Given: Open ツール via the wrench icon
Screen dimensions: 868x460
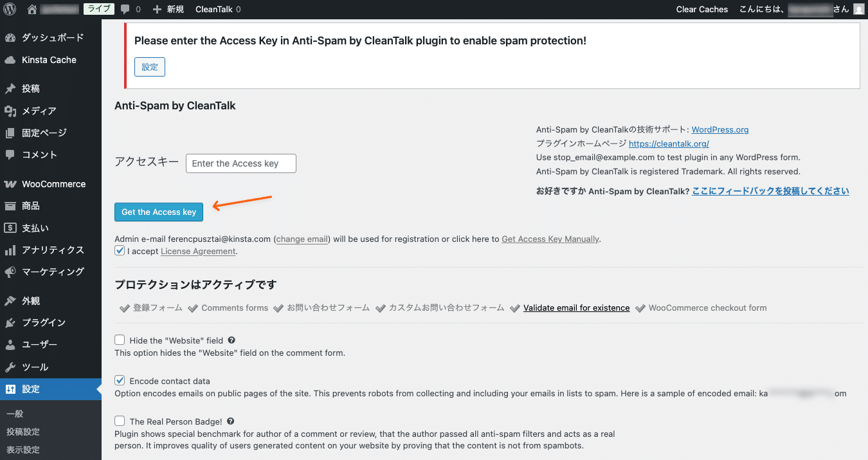Looking at the screenshot, I should click(x=12, y=367).
